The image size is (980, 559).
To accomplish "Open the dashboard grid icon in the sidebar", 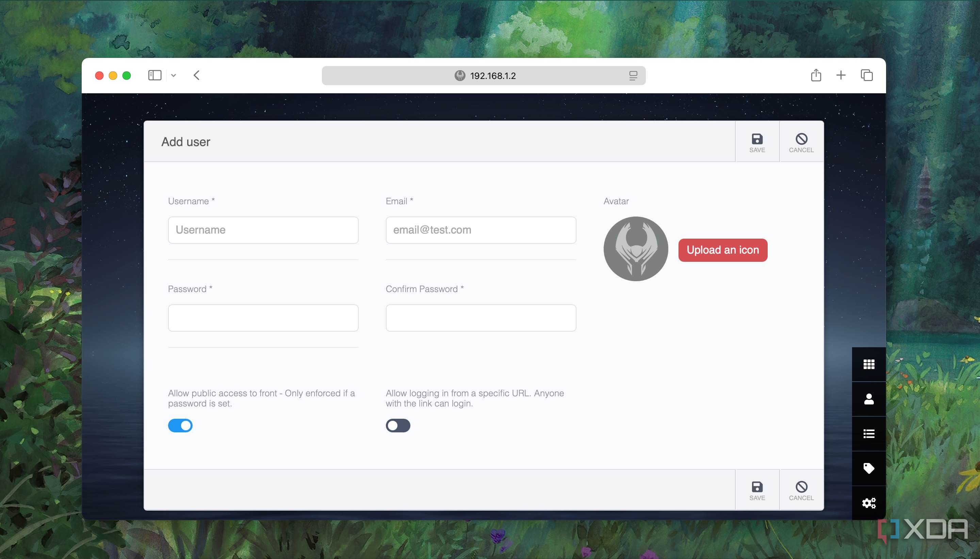I will (x=869, y=364).
